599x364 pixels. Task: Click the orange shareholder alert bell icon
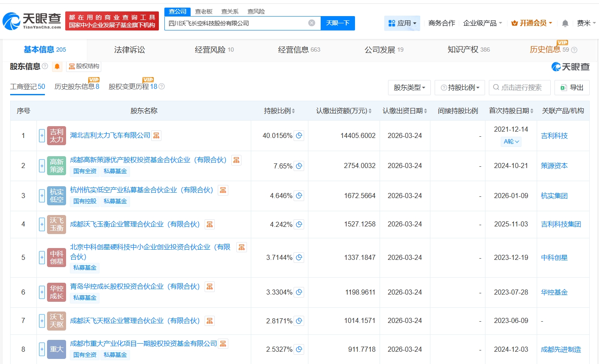pyautogui.click(x=57, y=66)
